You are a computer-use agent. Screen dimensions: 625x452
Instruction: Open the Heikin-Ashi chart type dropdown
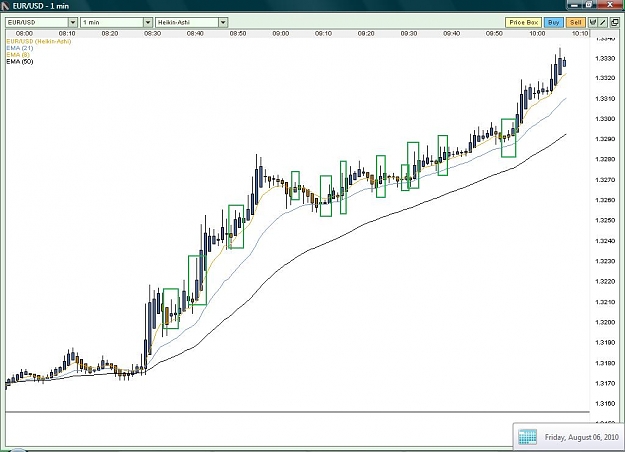tap(191, 22)
